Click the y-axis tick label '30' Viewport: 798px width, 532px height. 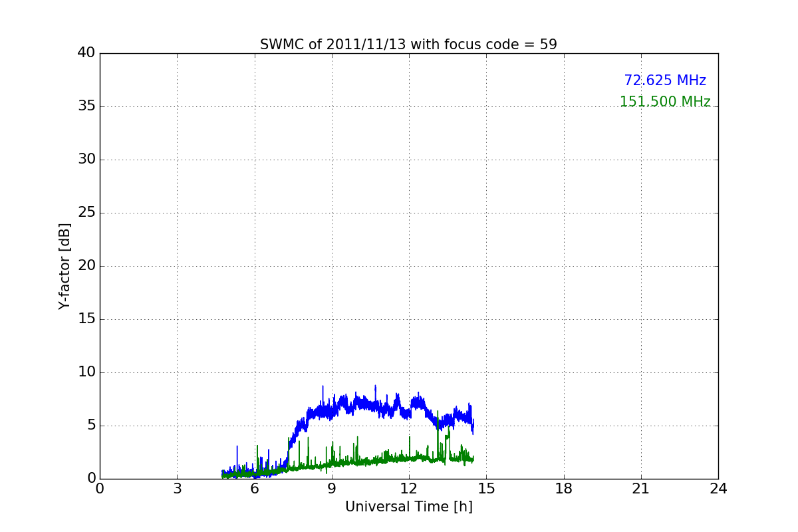pos(86,160)
